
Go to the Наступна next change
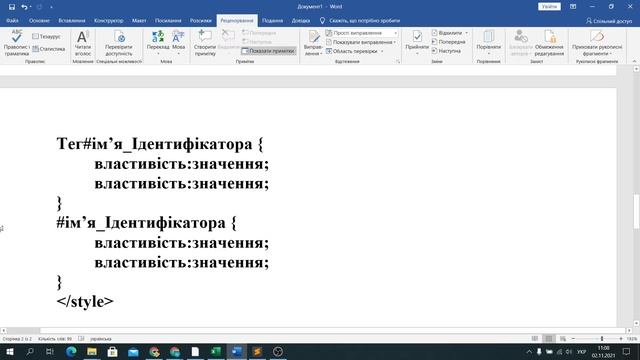point(446,51)
